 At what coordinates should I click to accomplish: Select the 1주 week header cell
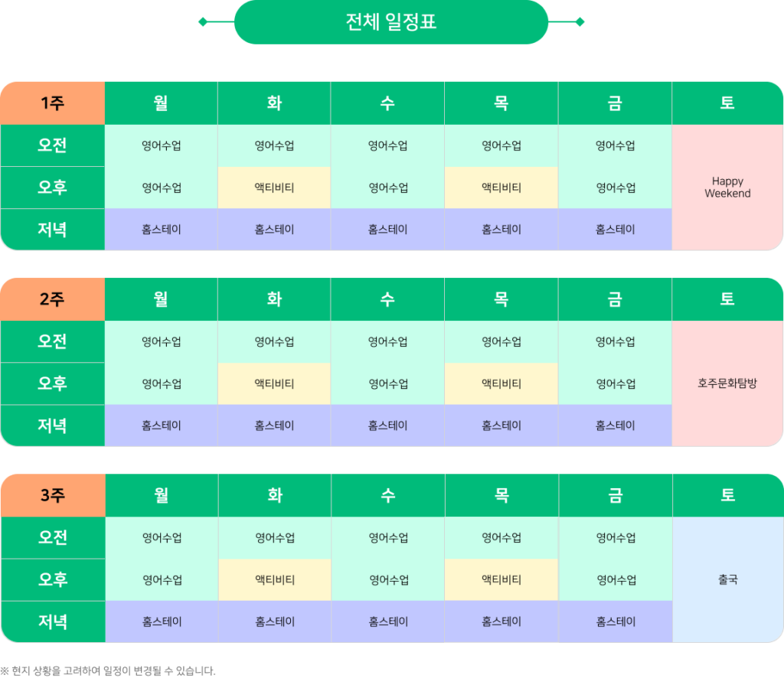click(x=52, y=103)
